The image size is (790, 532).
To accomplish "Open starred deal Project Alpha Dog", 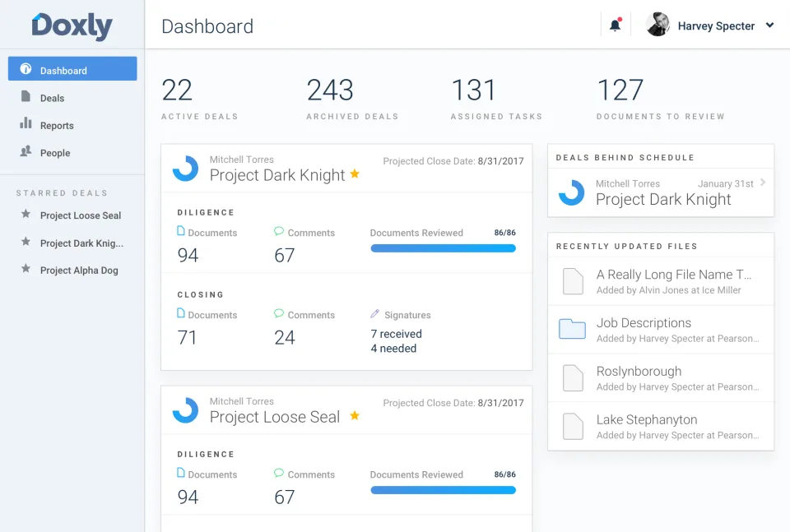I will point(79,271).
